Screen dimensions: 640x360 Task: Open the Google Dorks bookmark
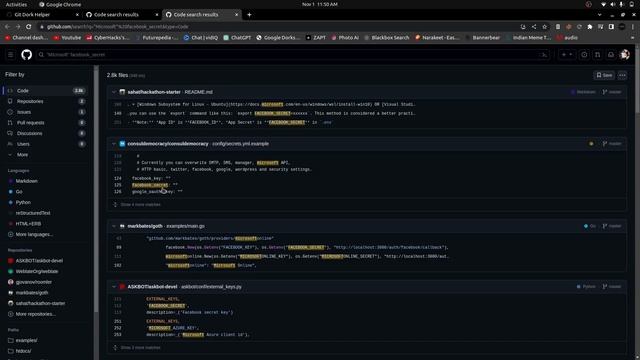(279, 38)
